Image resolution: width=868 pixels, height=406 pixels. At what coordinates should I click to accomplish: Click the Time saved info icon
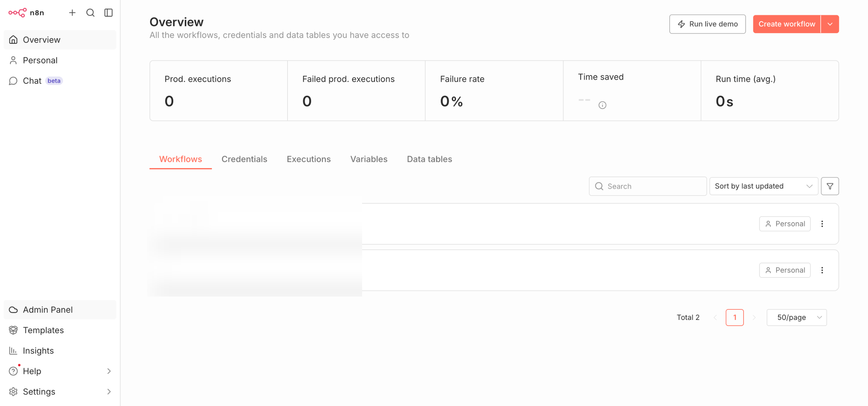coord(602,105)
